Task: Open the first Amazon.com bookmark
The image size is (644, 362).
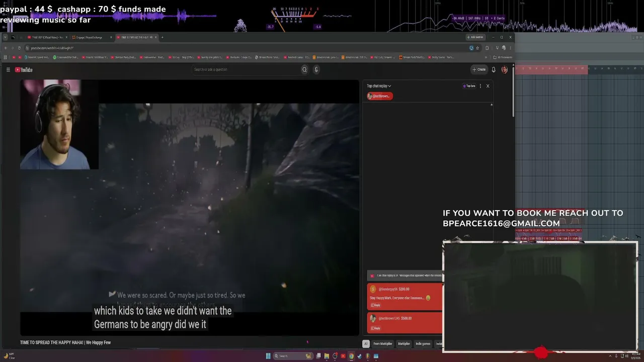Action: pos(326,57)
